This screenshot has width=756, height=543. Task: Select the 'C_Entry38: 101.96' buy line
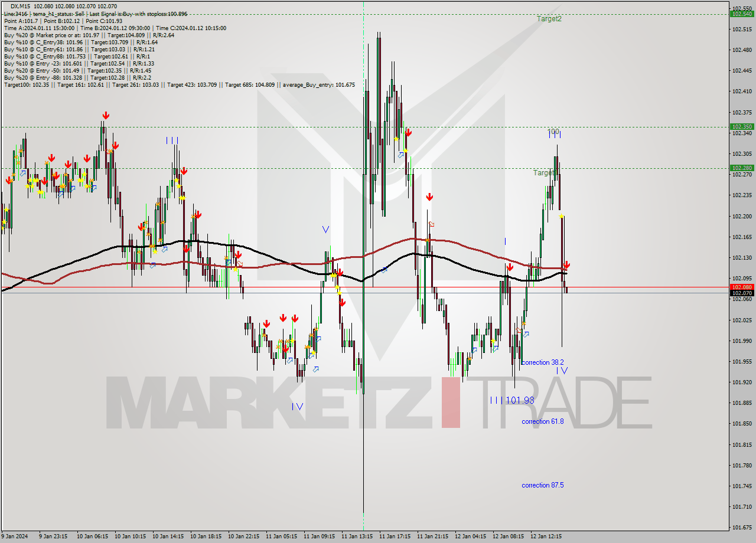80,42
